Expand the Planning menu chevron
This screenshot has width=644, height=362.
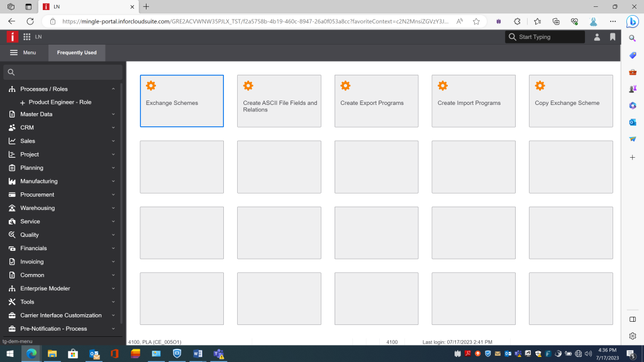(113, 168)
